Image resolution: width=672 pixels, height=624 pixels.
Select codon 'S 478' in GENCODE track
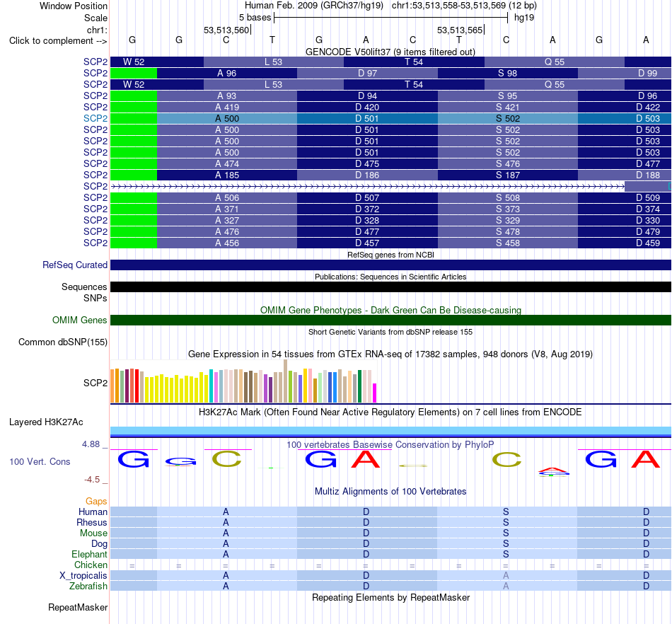coord(507,231)
